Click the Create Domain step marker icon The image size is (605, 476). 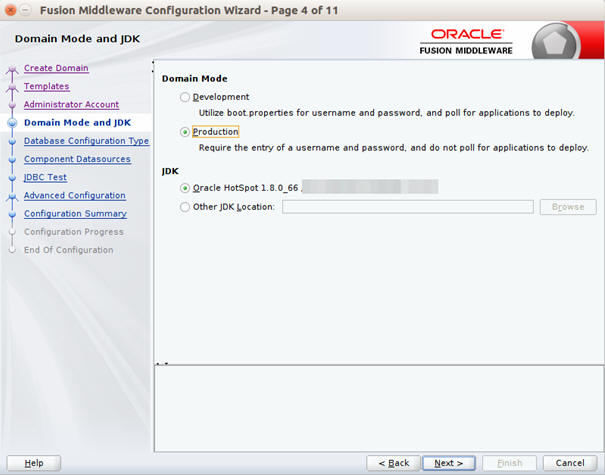tap(12, 69)
